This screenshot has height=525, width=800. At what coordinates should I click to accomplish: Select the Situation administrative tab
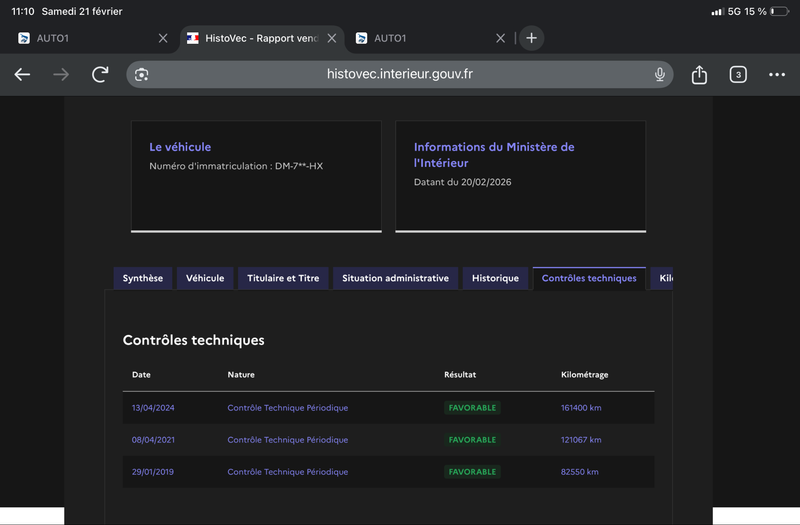(x=395, y=278)
